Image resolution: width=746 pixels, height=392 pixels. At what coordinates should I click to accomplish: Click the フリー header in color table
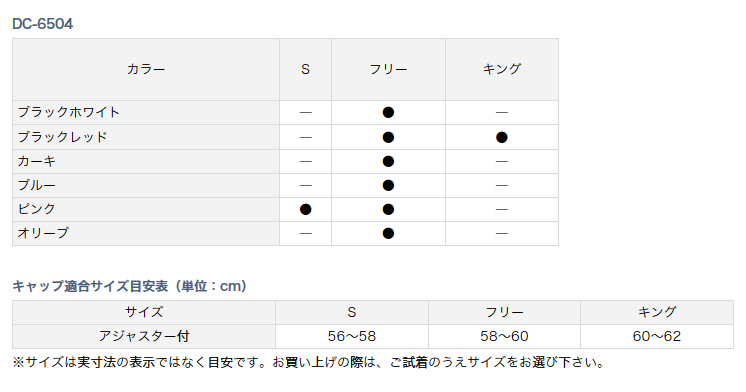[388, 69]
